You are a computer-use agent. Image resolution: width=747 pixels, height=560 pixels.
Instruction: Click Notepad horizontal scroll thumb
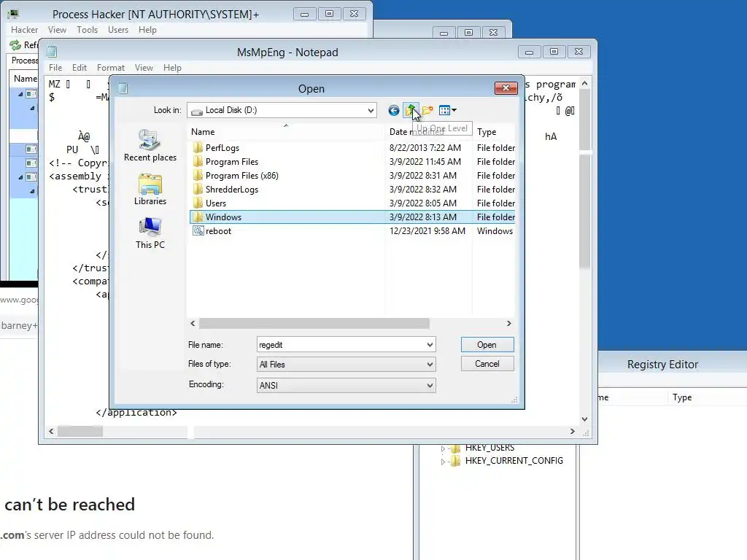[x=80, y=432]
